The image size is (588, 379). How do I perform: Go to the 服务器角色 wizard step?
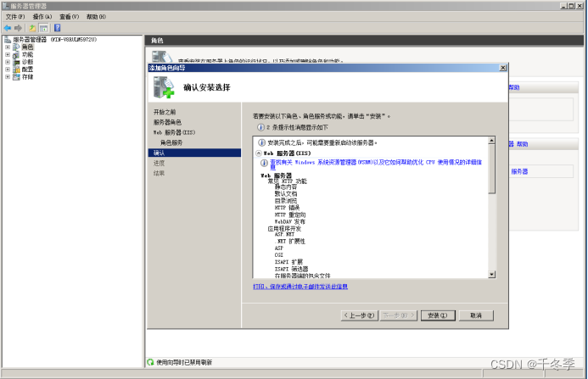[167, 122]
